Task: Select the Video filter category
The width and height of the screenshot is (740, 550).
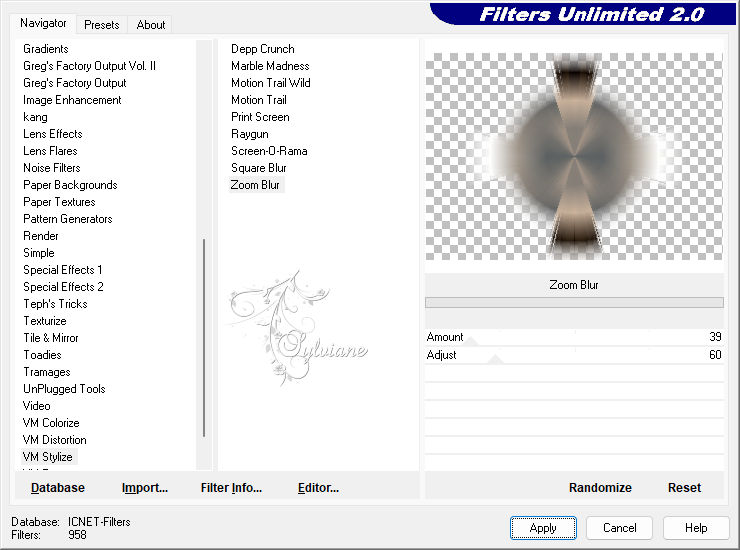Action: 36,406
